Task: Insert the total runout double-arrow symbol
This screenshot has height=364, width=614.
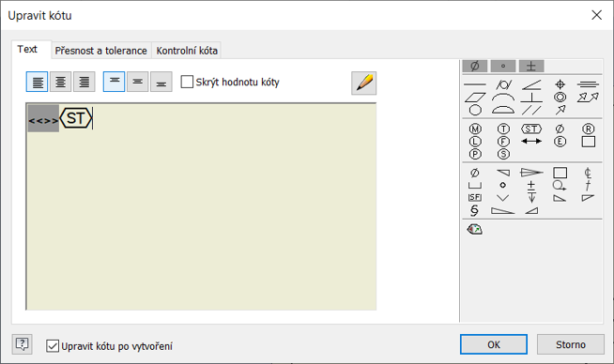Action: pos(588,97)
